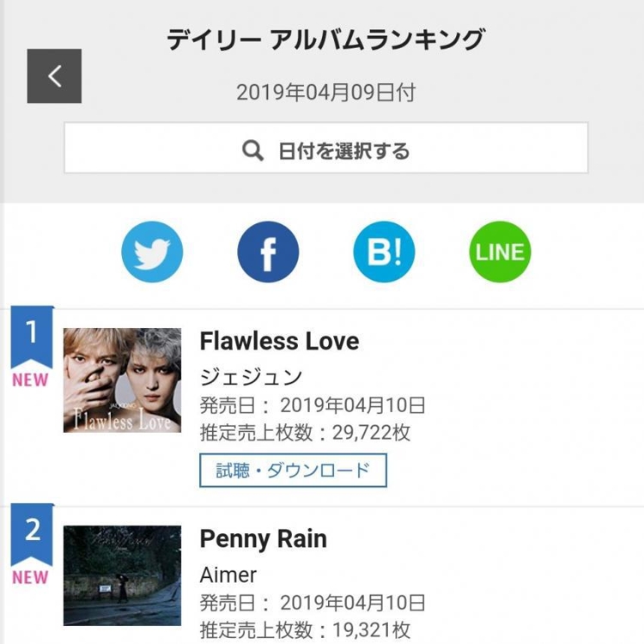Share ranking on LINE

500,252
